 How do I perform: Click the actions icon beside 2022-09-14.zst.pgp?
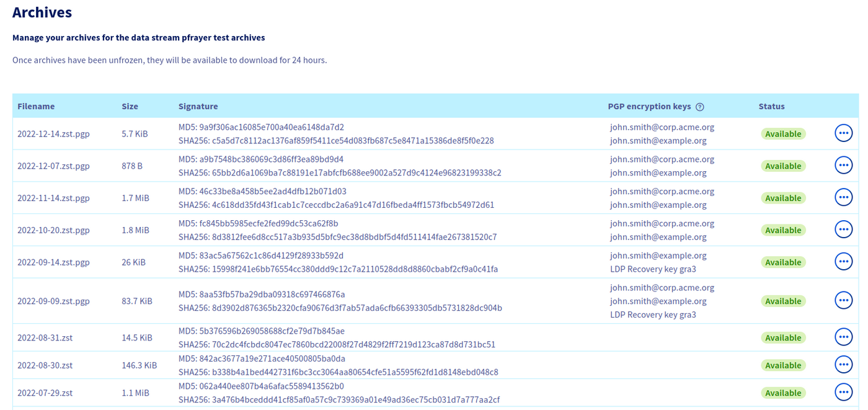pyautogui.click(x=844, y=261)
